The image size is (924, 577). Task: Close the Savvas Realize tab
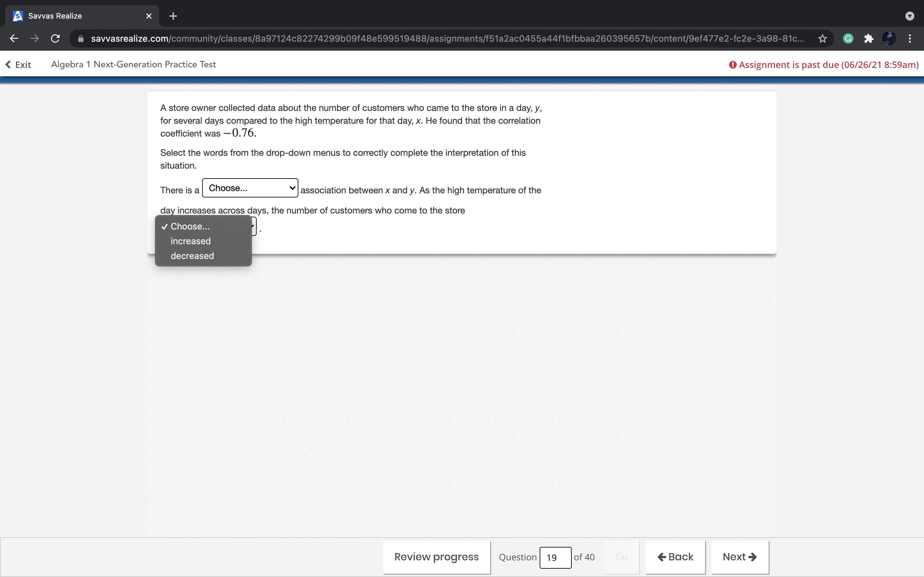pos(149,16)
